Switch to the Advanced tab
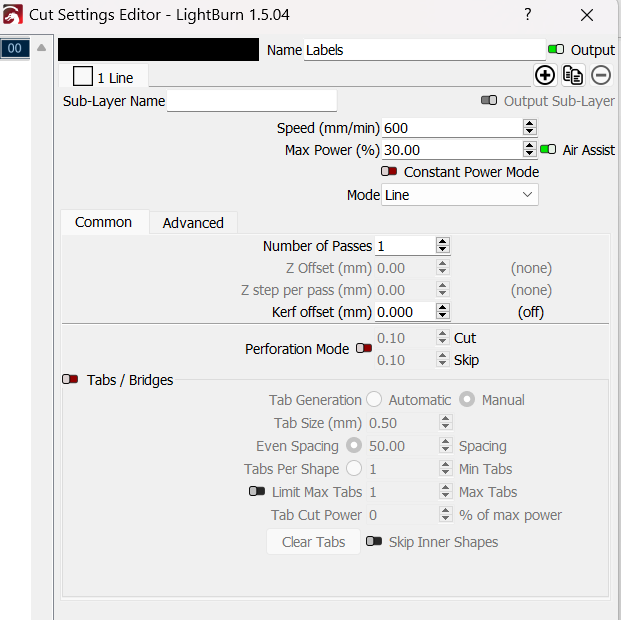 [193, 223]
